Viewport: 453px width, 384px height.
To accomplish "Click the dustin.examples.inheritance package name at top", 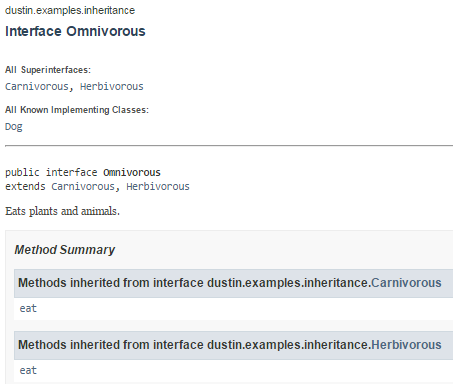I will (70, 10).
